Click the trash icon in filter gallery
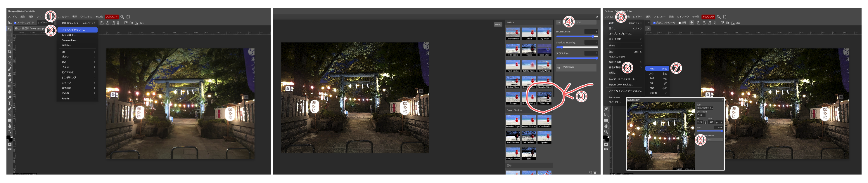 click(x=595, y=172)
